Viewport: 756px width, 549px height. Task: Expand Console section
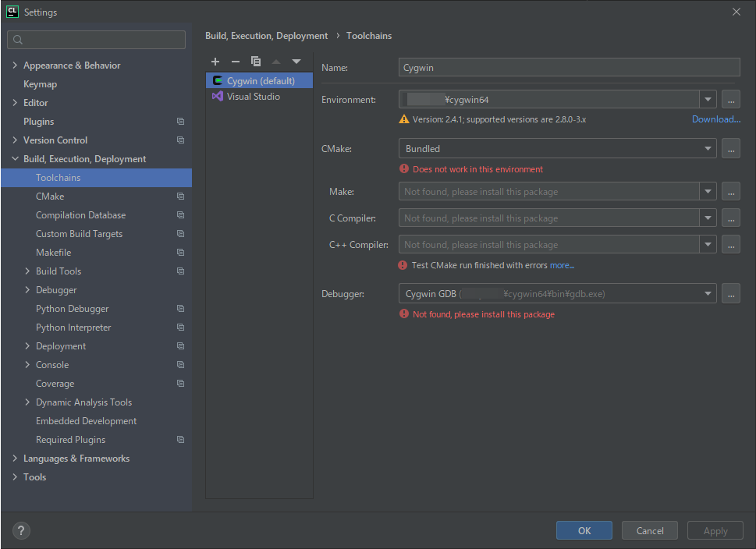(x=27, y=365)
